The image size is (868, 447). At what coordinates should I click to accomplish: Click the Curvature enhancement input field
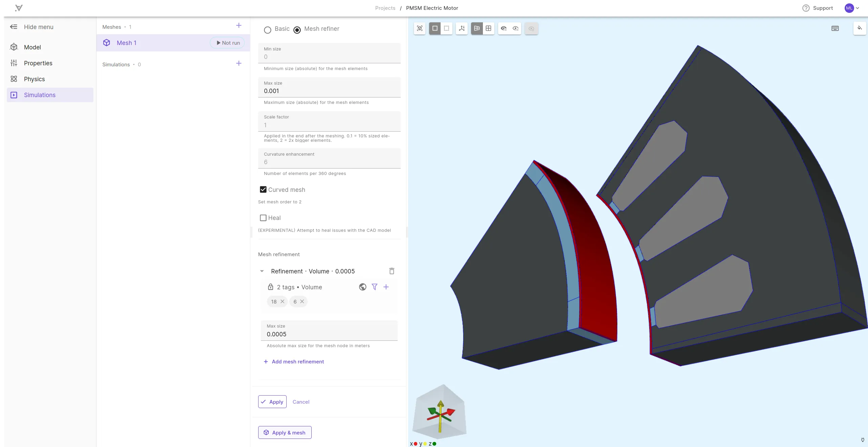coord(329,158)
